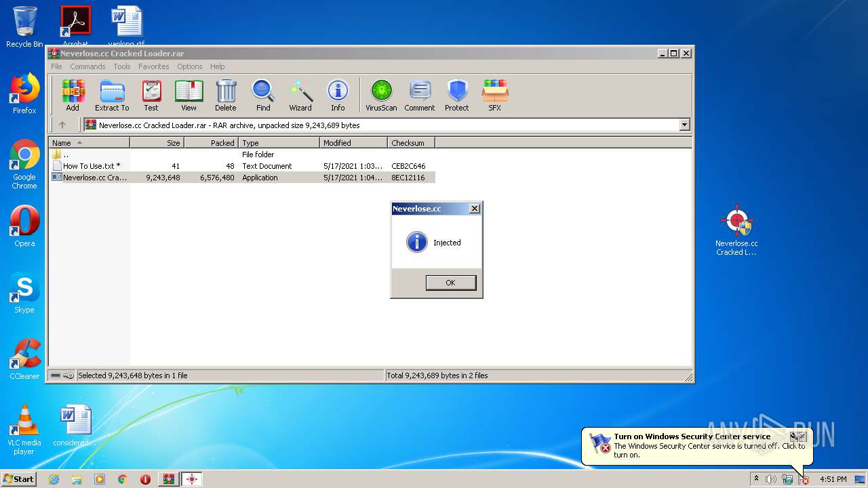Select the Neverlose.cc Cracked Loader desktop icon
The image size is (868, 488).
[736, 230]
